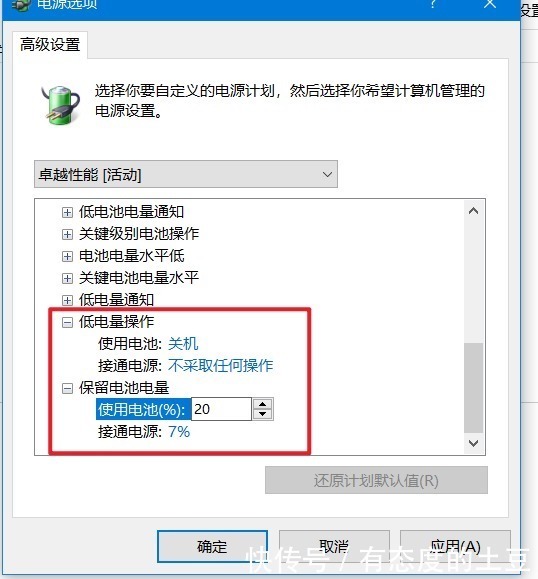Click the 7% plugged-in value
The image size is (538, 579).
point(179,431)
